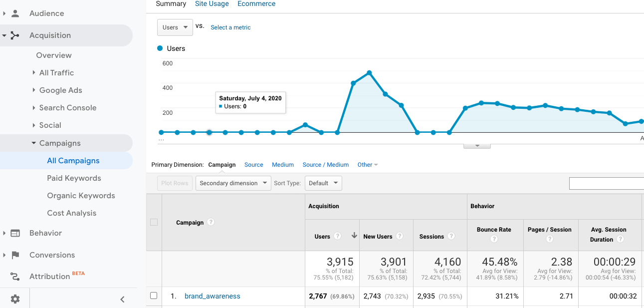
Task: Open the Users metric dropdown
Action: 175,27
